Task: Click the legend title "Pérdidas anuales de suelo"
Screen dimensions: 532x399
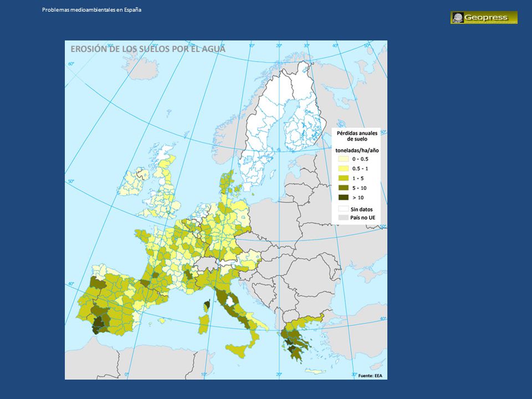Action: click(357, 136)
